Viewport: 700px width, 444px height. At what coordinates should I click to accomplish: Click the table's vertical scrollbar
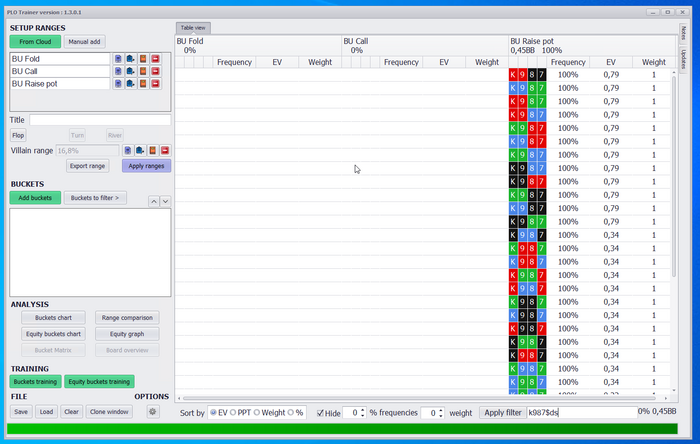click(674, 176)
